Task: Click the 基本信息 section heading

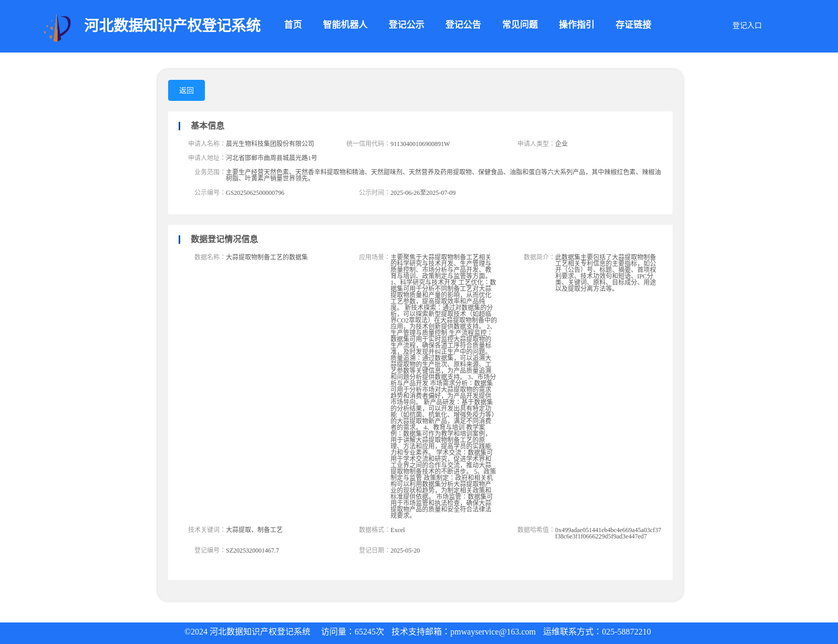Action: point(208,126)
